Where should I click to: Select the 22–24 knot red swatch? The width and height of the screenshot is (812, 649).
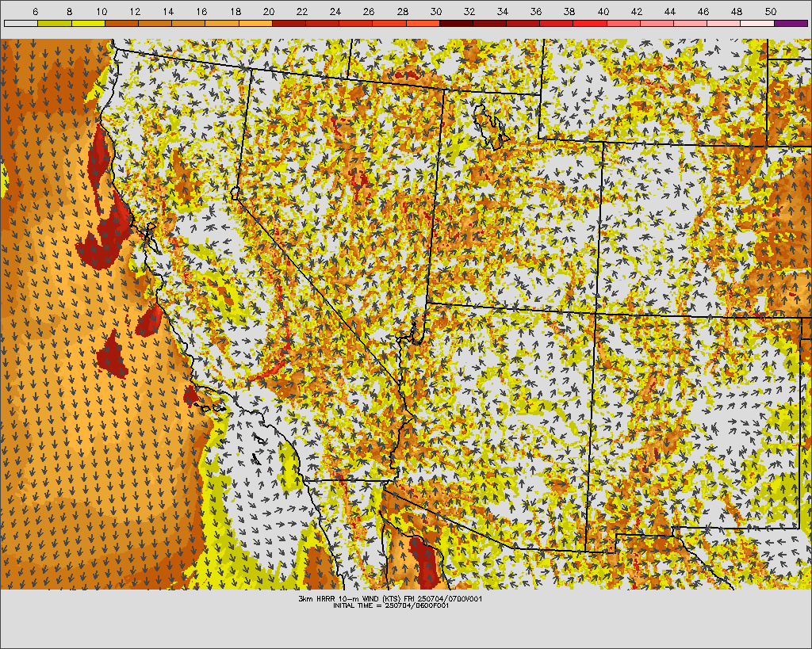(x=322, y=23)
